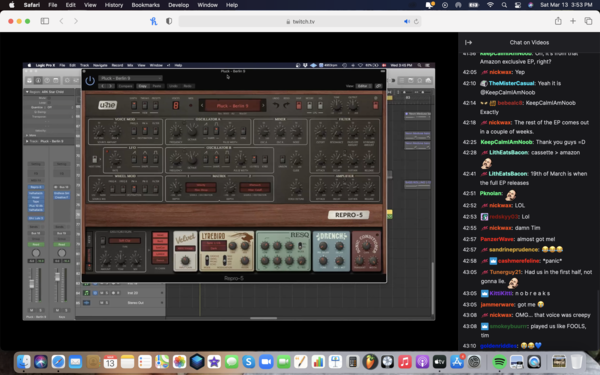This screenshot has width=600, height=375.
Task: Collapse the Twitch chat panel
Action: (468, 42)
